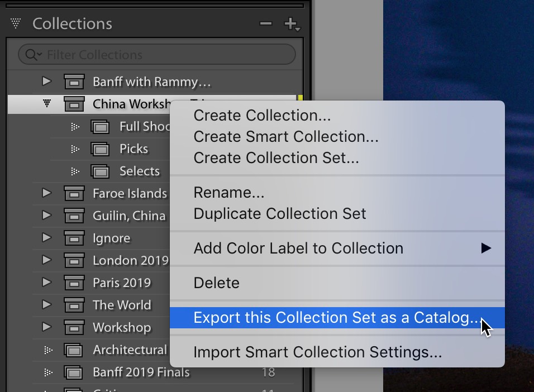Select the Guilin, China label
This screenshot has height=392, width=534.
[x=129, y=216]
